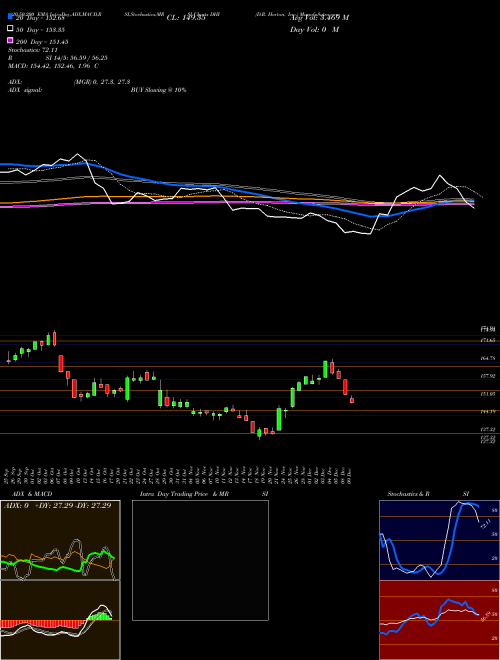Select the '50 Day = 153.35' legend text
The width and height of the screenshot is (500, 660).
pyautogui.click(x=40, y=29)
